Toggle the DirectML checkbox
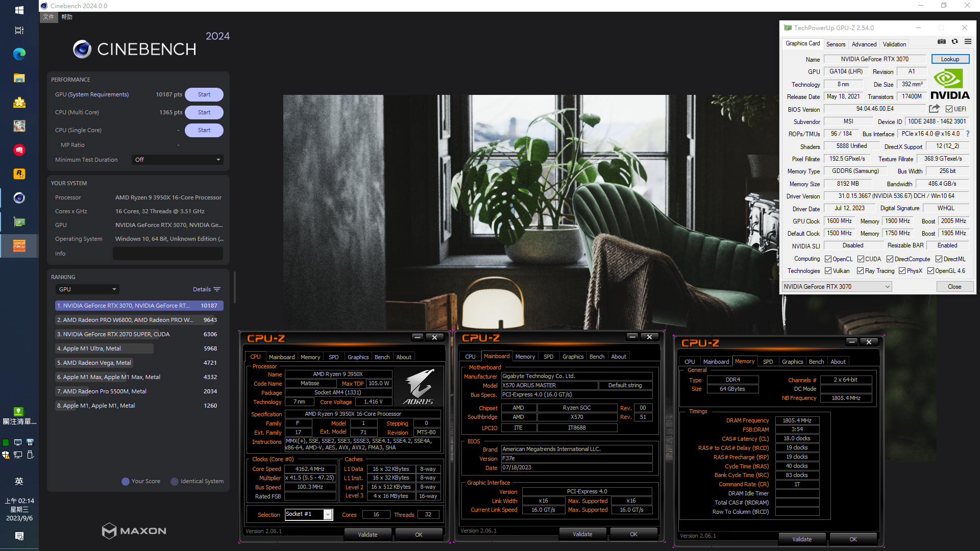Viewport: 980px width, 551px height. [939, 259]
